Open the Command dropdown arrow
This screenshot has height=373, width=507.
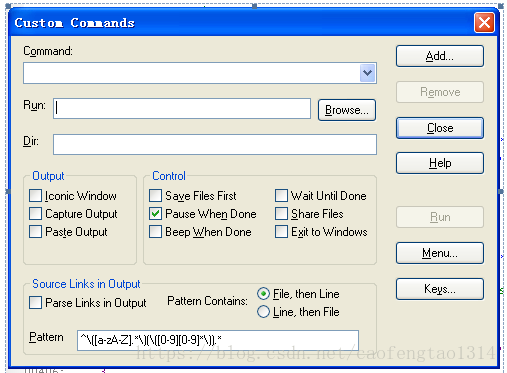(x=368, y=73)
